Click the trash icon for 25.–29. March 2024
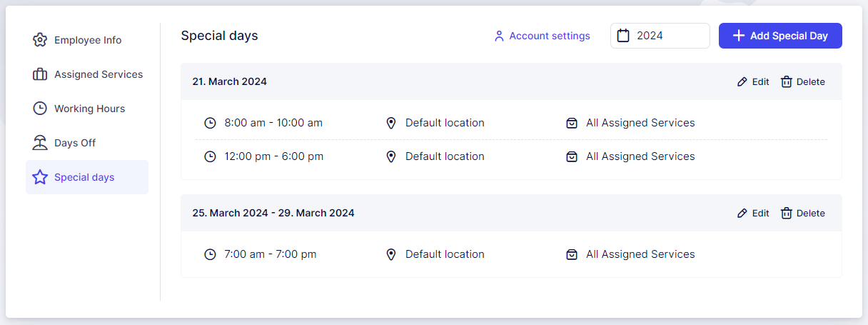Viewport: 868px width, 325px height. click(786, 214)
